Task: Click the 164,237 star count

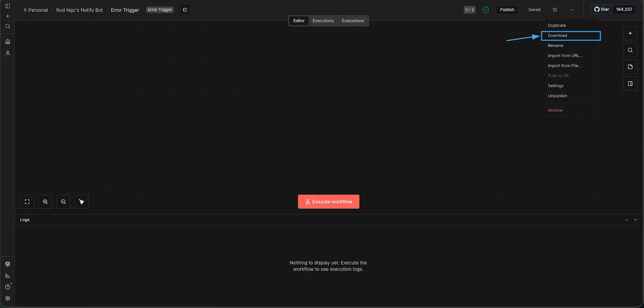Action: pyautogui.click(x=624, y=9)
